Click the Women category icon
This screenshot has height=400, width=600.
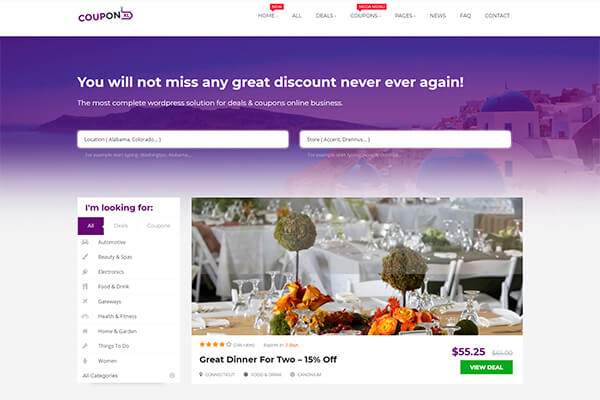[x=85, y=361]
